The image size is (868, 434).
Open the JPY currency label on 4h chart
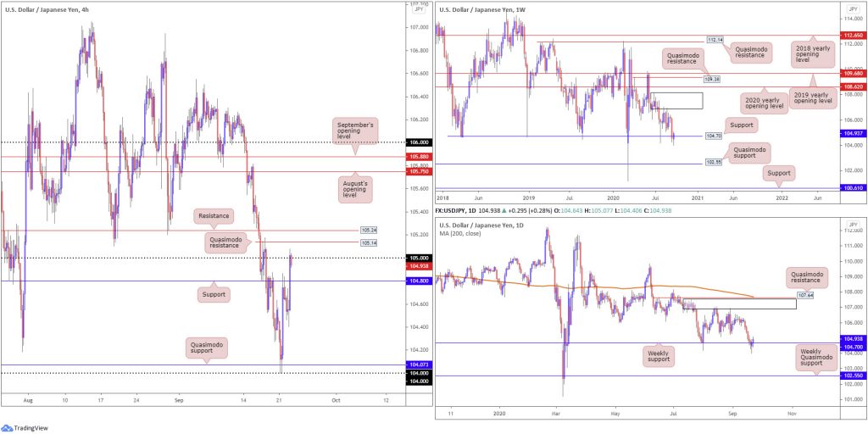click(x=418, y=8)
